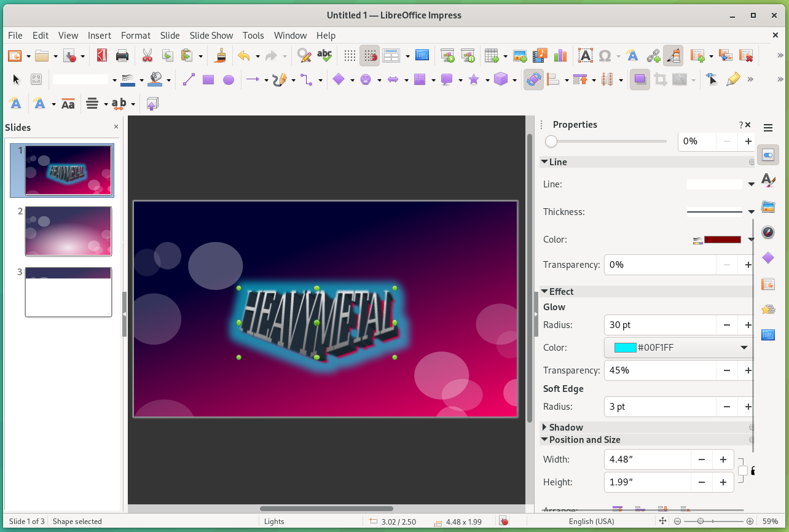Click the Insert Image toolbar icon
789x532 pixels.
tap(520, 55)
